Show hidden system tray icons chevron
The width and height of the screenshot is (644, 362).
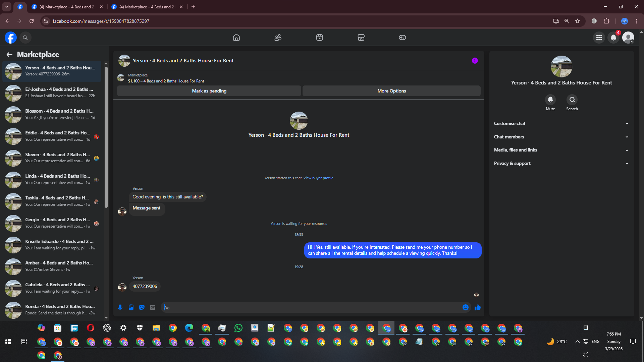(577, 342)
